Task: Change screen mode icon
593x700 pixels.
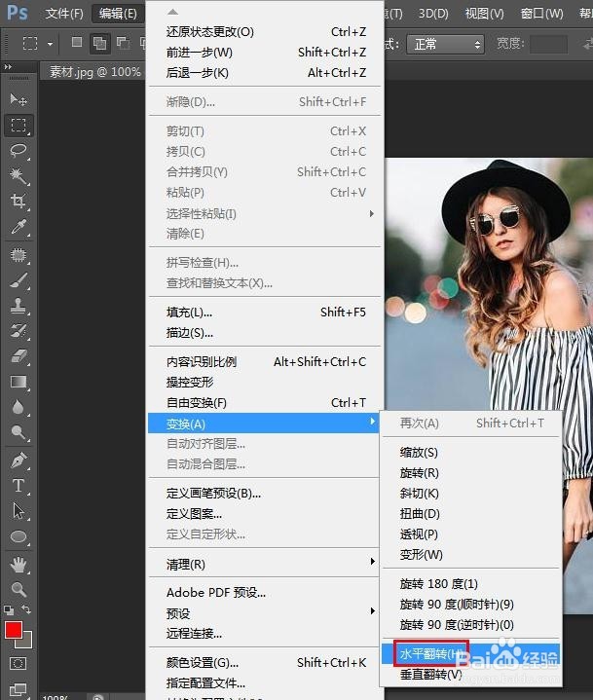Action: pos(18,689)
